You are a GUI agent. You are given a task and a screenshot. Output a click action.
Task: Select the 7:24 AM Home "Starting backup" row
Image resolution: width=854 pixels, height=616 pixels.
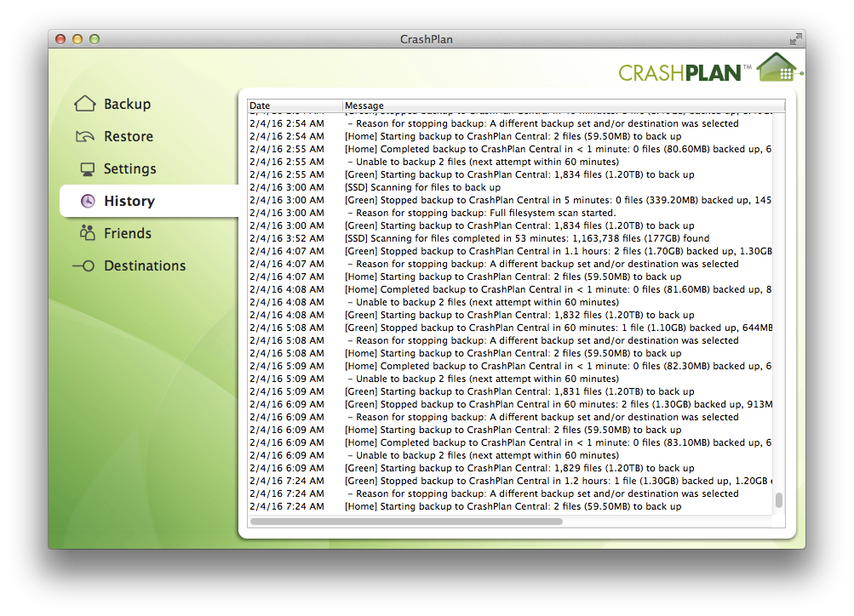(x=510, y=506)
